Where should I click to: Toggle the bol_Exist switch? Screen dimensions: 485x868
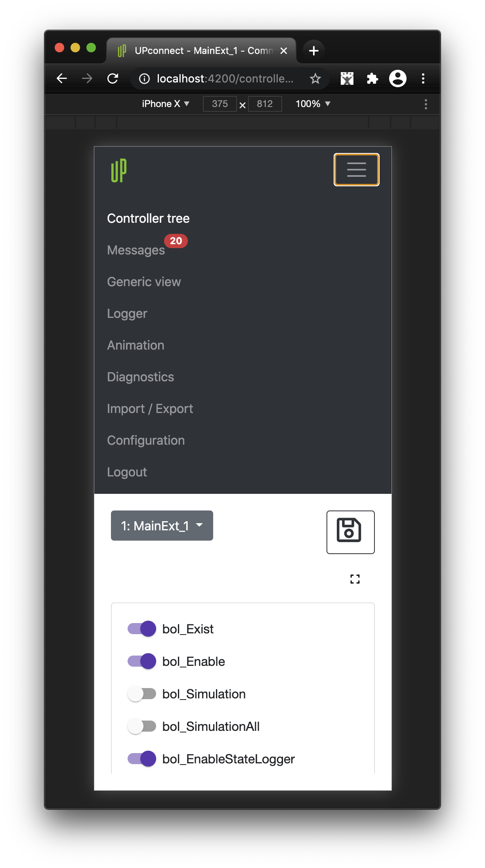tap(142, 629)
